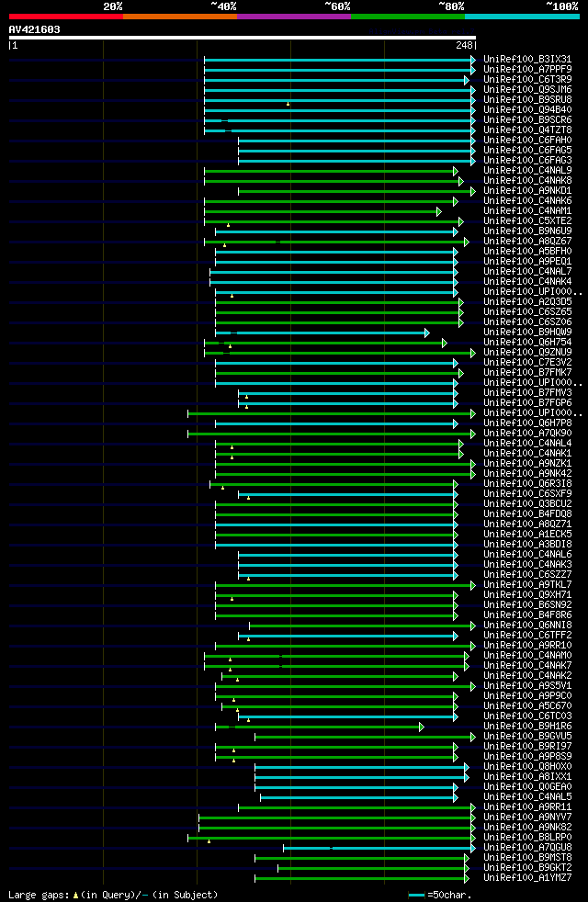Click hit label UniRef100_A9RR10
The image size is (588, 902).
(527, 646)
